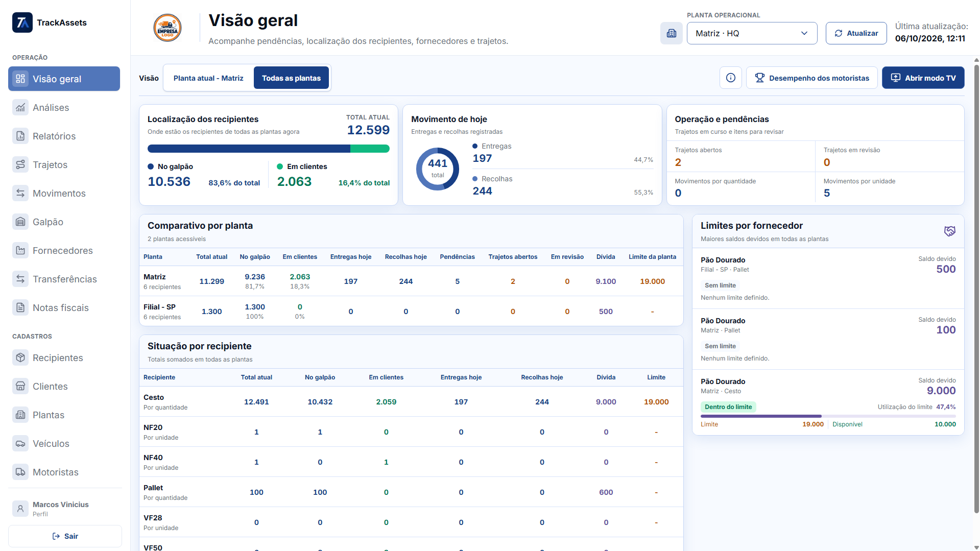Viewport: 980px width, 551px height.
Task: Open Movimentos arrows icon in sidebar
Action: 20,193
